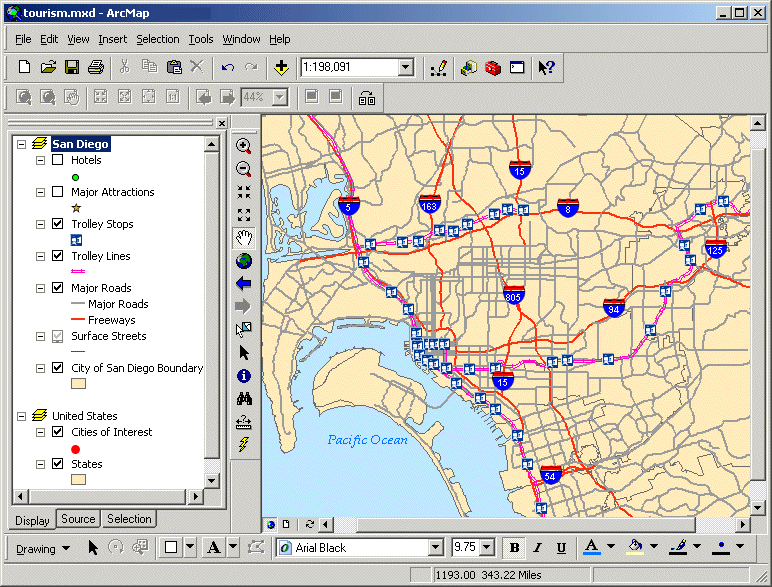Refresh the map display
Viewport: 772px width, 587px height.
309,524
